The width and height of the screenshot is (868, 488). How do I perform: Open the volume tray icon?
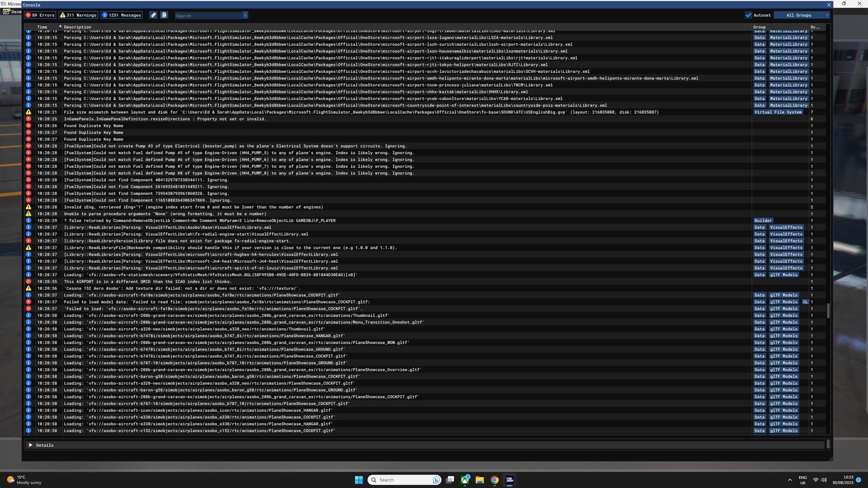pos(824,480)
